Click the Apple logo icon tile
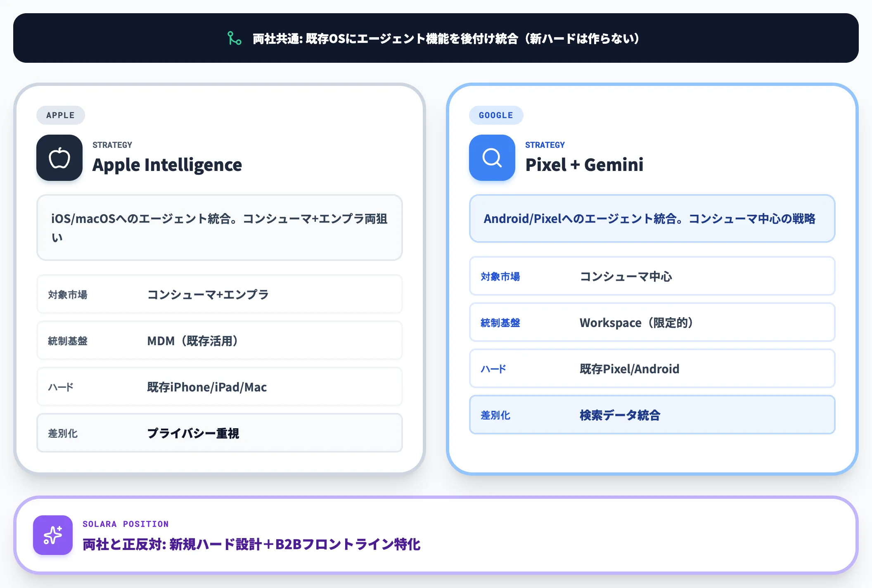This screenshot has width=872, height=588. click(x=59, y=158)
